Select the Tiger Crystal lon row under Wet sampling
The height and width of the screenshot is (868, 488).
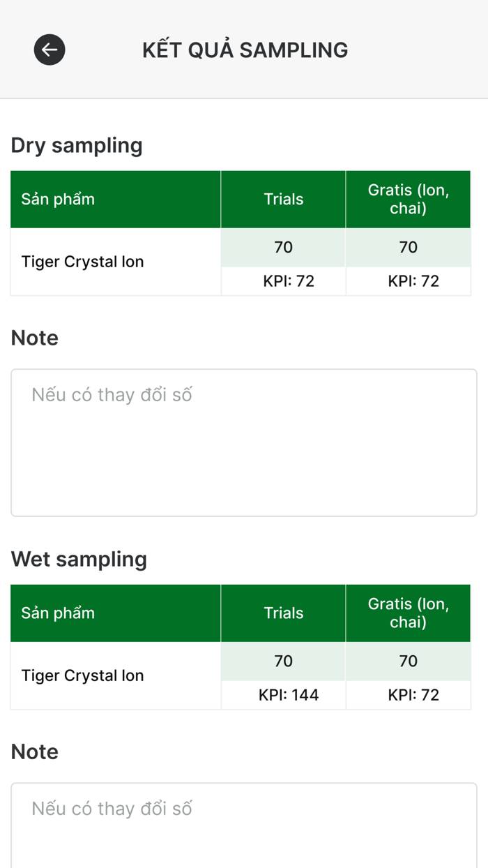tap(83, 676)
